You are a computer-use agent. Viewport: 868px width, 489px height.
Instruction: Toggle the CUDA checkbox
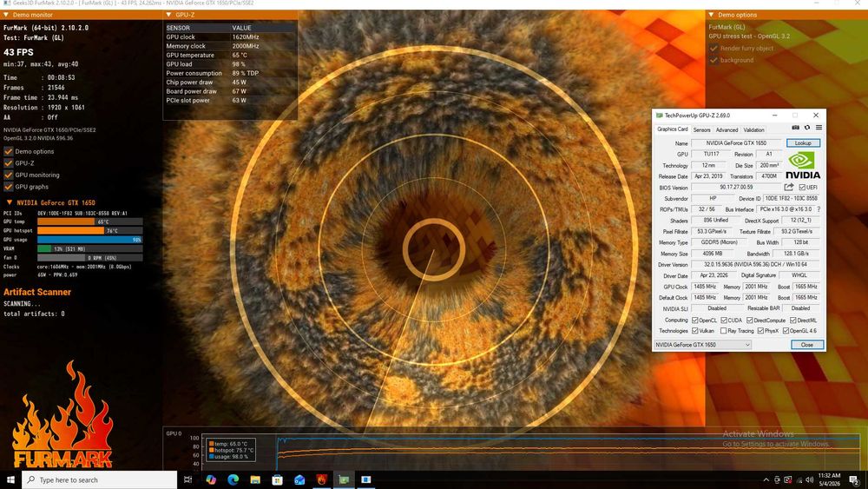(x=724, y=320)
